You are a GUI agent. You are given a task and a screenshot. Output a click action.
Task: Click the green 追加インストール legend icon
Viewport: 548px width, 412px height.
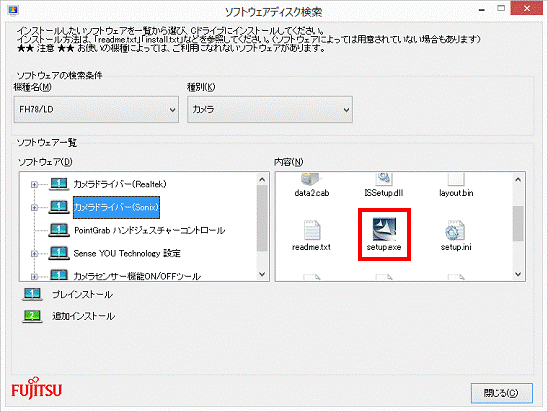32,316
